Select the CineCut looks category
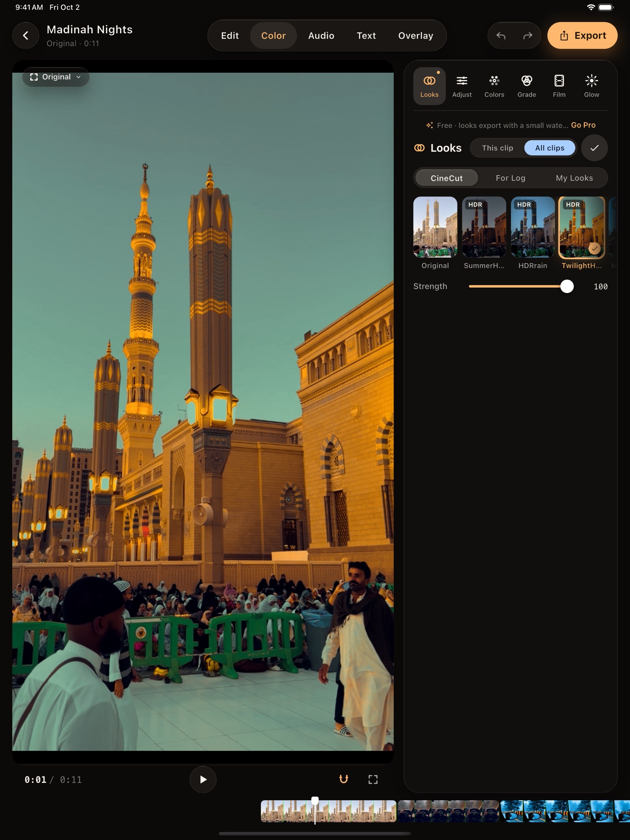Screen dimensions: 630x840 [446, 178]
